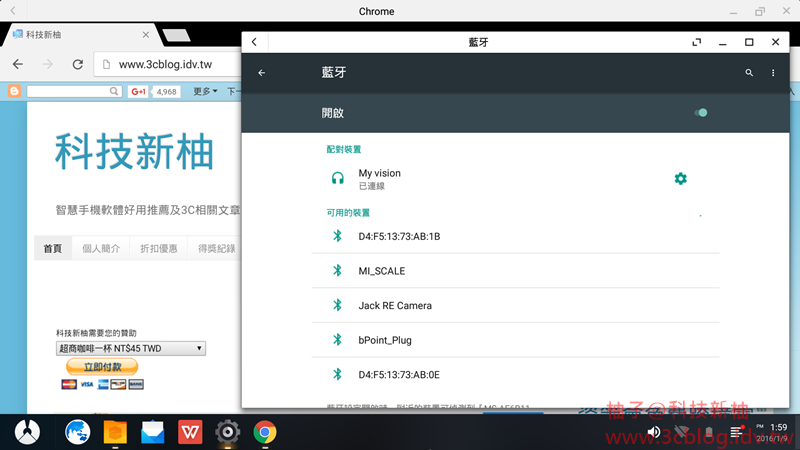Click the headphone icon of My vision
Image resolution: width=800 pixels, height=450 pixels.
[x=338, y=179]
